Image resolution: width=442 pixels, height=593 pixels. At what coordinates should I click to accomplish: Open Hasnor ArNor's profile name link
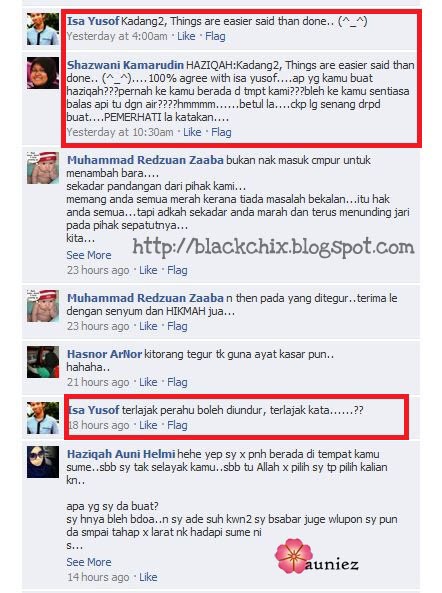104,354
